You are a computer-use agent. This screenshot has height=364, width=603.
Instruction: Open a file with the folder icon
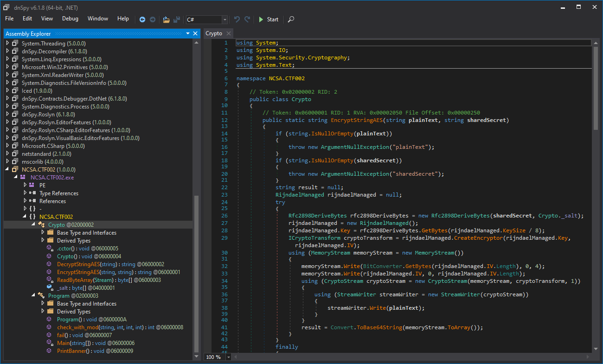pos(166,19)
